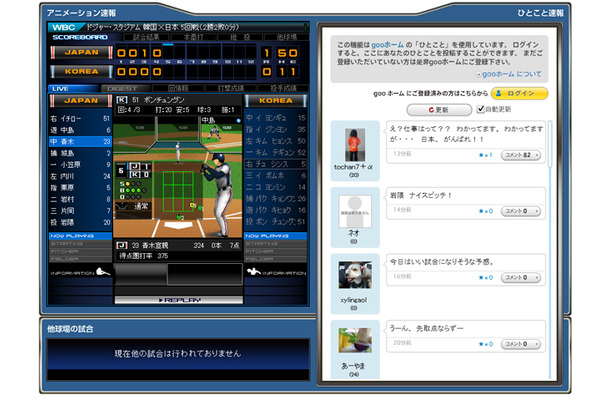Switch to the LIVE tab

click(x=73, y=89)
